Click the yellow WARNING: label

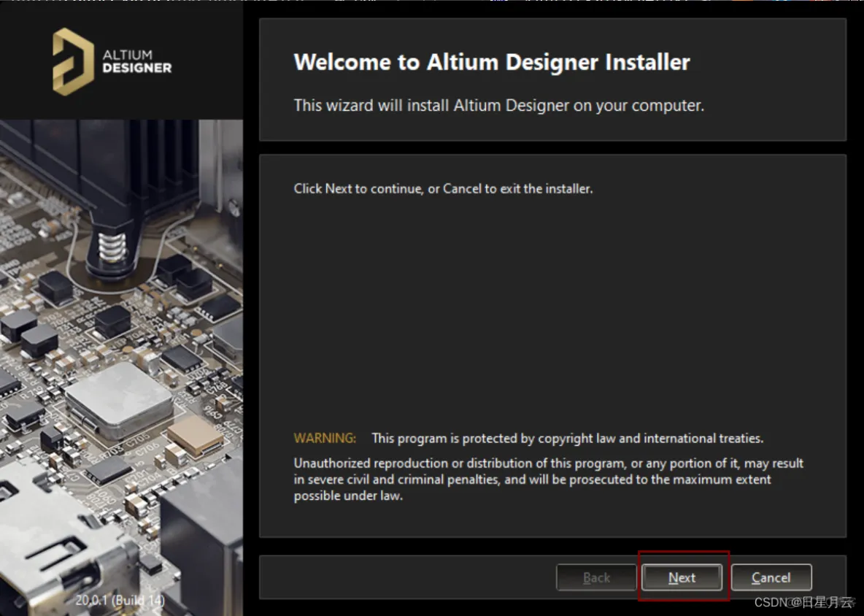pyautogui.click(x=325, y=438)
